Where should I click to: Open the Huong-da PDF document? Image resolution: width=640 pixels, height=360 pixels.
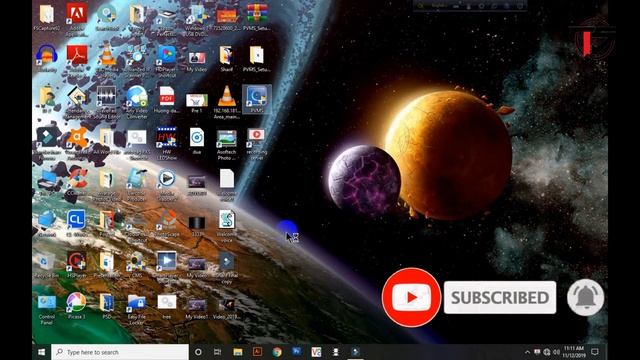click(167, 100)
